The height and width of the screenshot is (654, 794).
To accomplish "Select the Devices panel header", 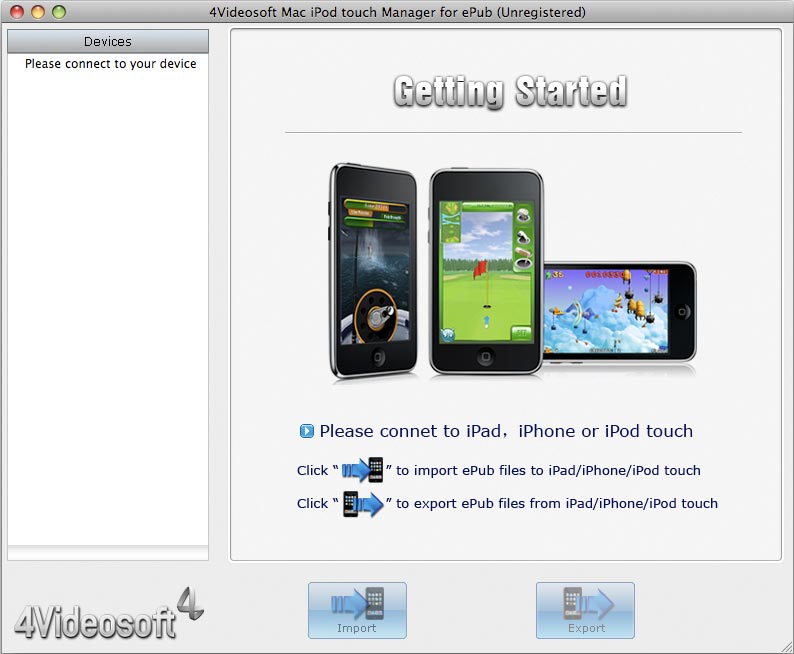I will (108, 42).
